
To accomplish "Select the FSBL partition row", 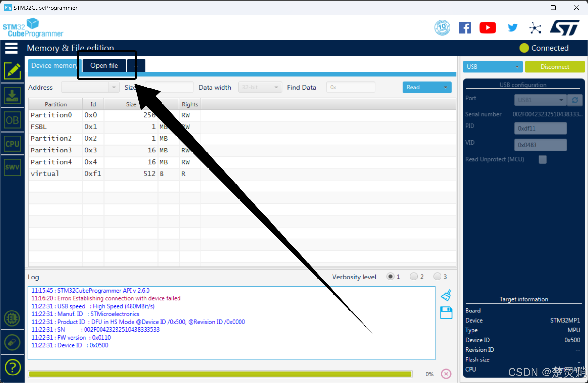I will 242,127.
